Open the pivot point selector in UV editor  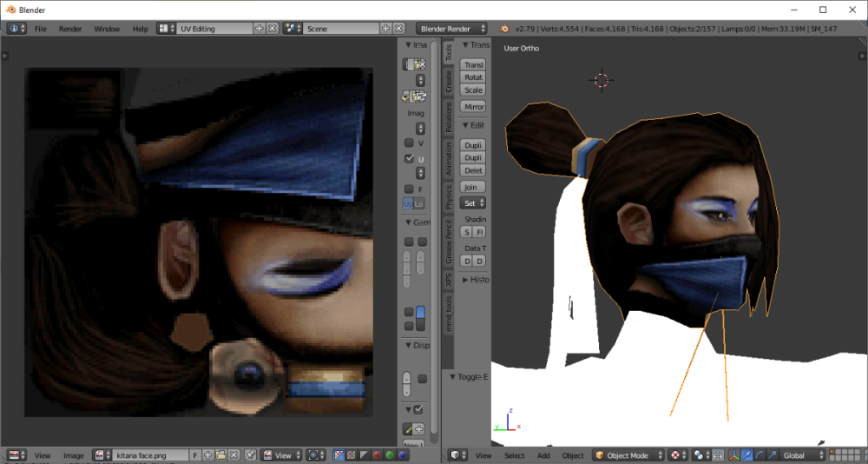coord(316,455)
